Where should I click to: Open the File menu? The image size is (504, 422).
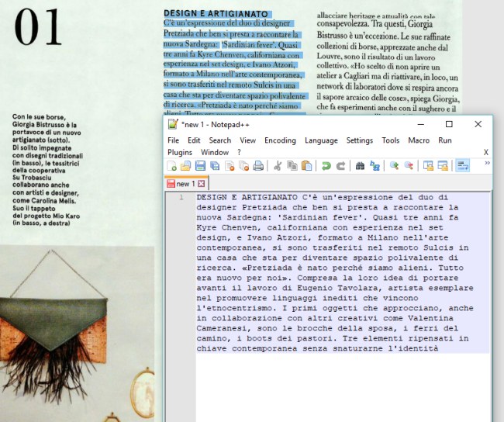(173, 140)
